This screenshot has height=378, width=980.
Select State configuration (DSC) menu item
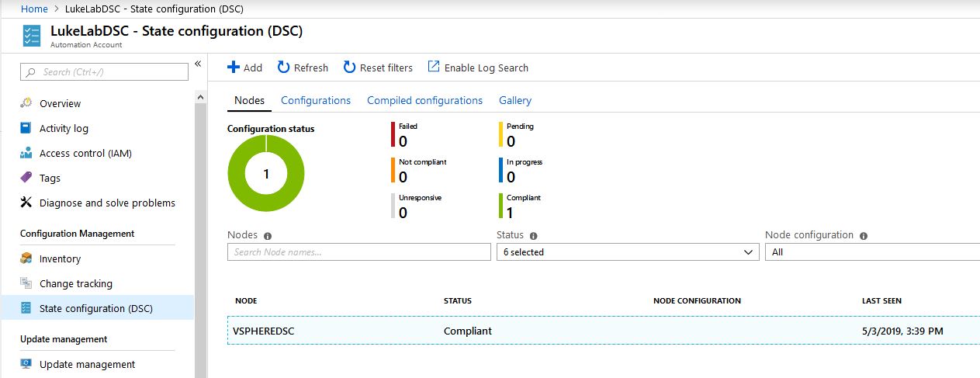click(x=96, y=308)
